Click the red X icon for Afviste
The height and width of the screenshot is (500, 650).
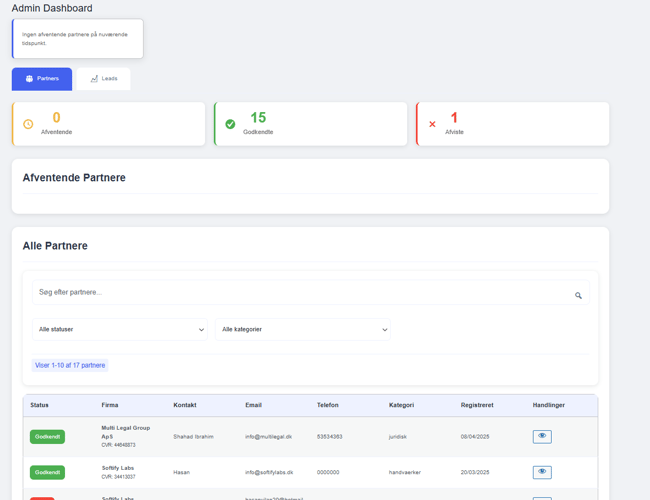coord(432,124)
